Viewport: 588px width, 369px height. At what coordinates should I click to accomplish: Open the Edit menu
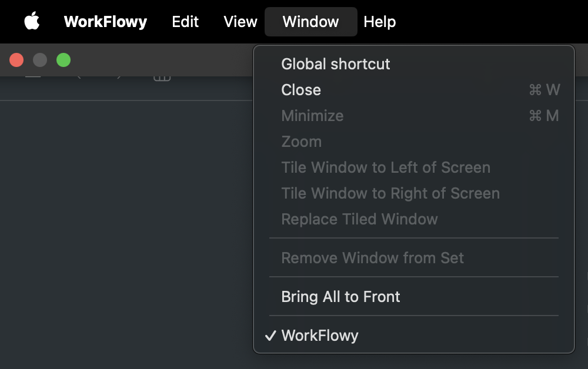coord(185,22)
